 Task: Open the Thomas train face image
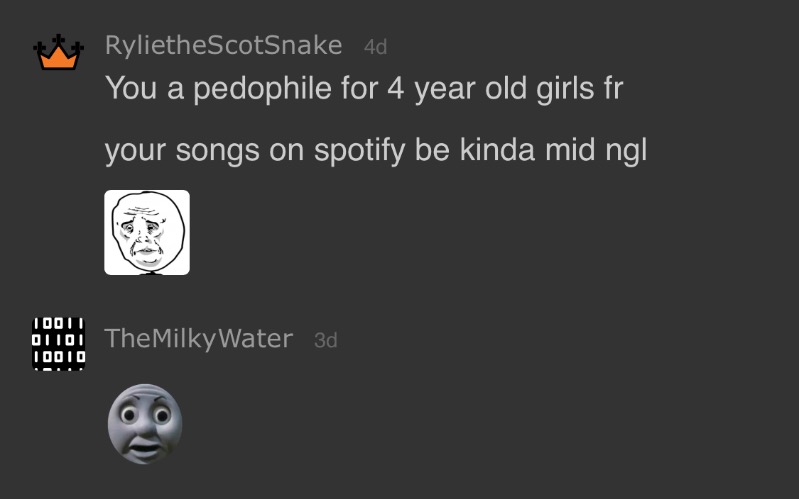pos(145,424)
